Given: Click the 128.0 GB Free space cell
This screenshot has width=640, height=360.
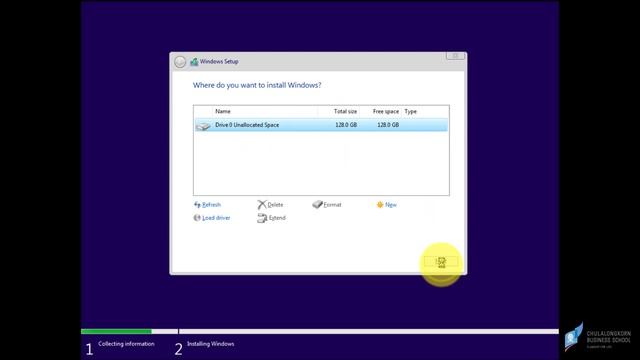Looking at the screenshot, I should (x=388, y=125).
